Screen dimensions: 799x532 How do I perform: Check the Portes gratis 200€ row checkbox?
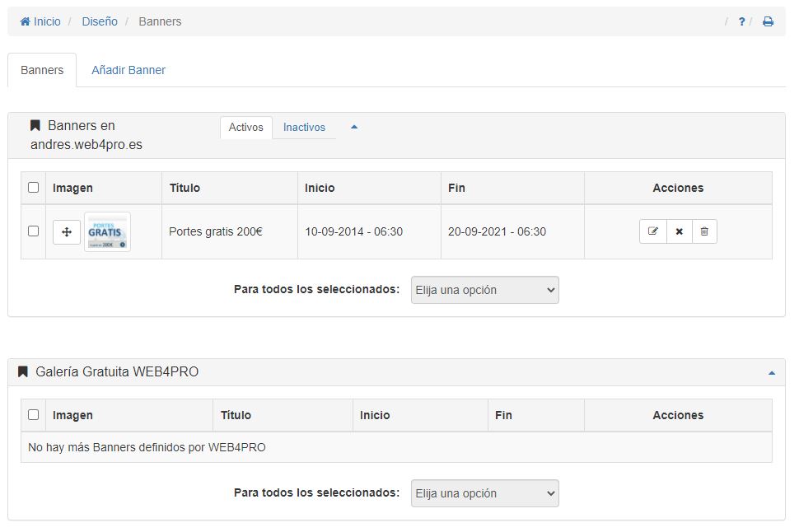34,231
